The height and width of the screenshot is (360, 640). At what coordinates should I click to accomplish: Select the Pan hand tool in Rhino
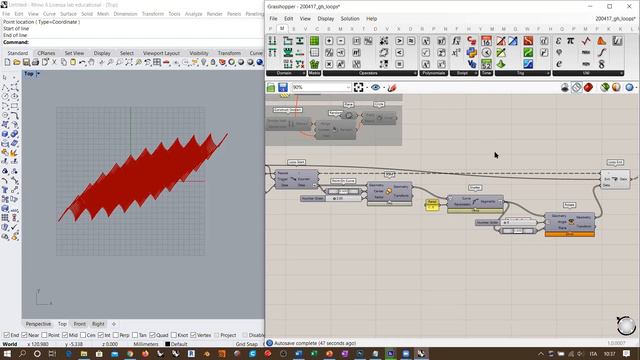pyautogui.click(x=91, y=62)
